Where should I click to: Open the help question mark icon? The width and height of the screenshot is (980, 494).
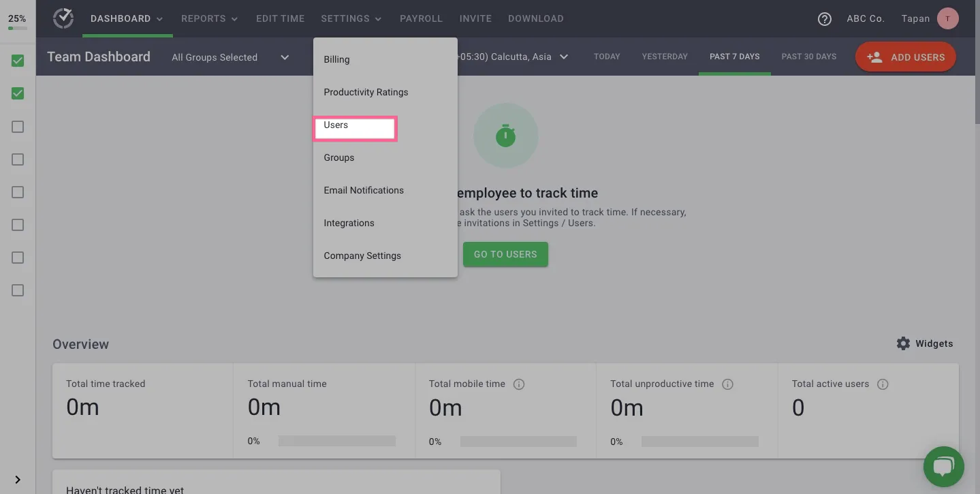pos(825,19)
